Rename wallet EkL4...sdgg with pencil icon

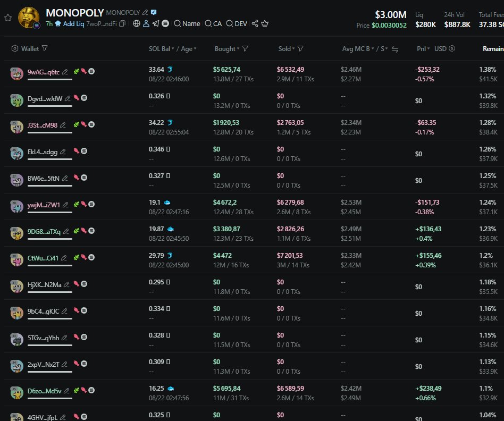[63, 151]
